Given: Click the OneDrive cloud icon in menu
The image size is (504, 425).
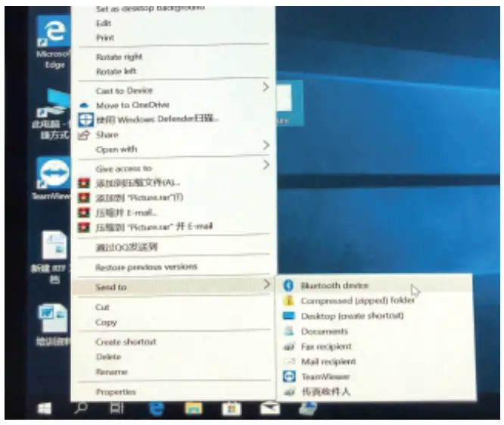Looking at the screenshot, I should pos(84,105).
